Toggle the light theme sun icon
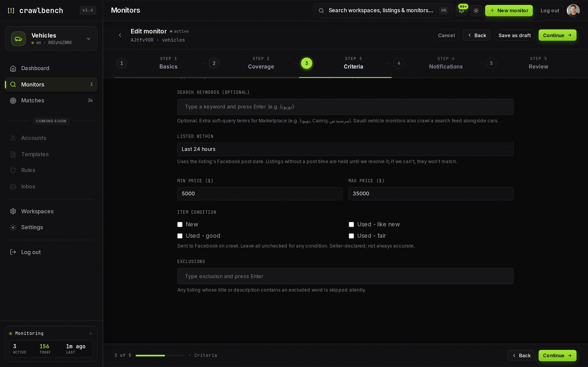Viewport: 588px width, 367px height. tap(476, 11)
